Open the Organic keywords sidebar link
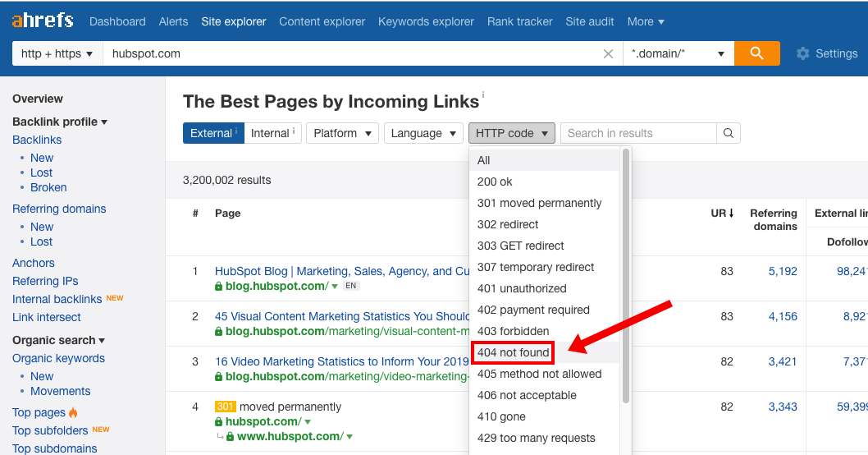 [x=59, y=358]
